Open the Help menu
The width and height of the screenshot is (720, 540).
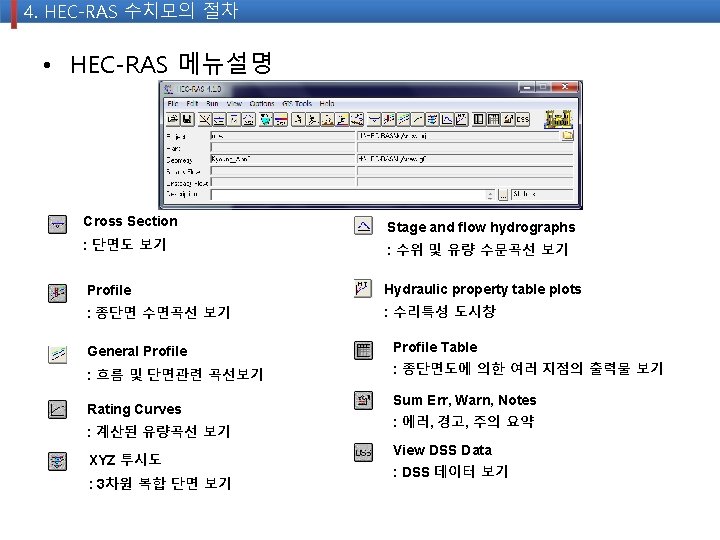tap(327, 104)
